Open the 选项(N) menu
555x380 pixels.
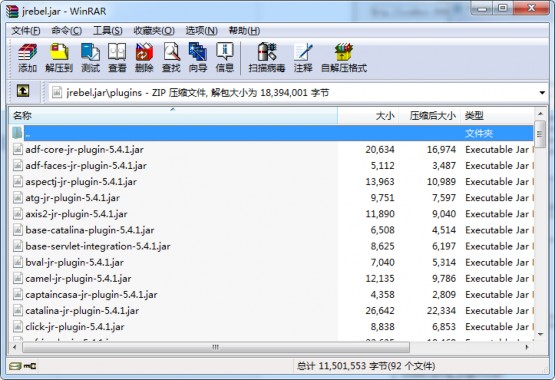click(x=201, y=31)
